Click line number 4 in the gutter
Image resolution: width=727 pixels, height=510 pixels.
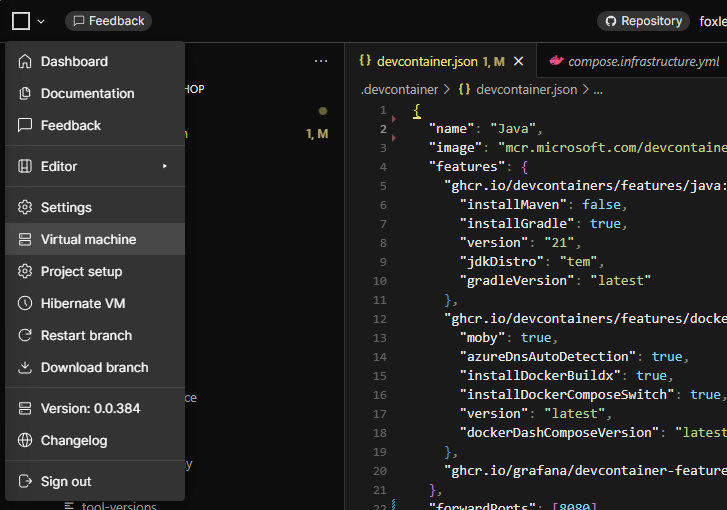383,167
